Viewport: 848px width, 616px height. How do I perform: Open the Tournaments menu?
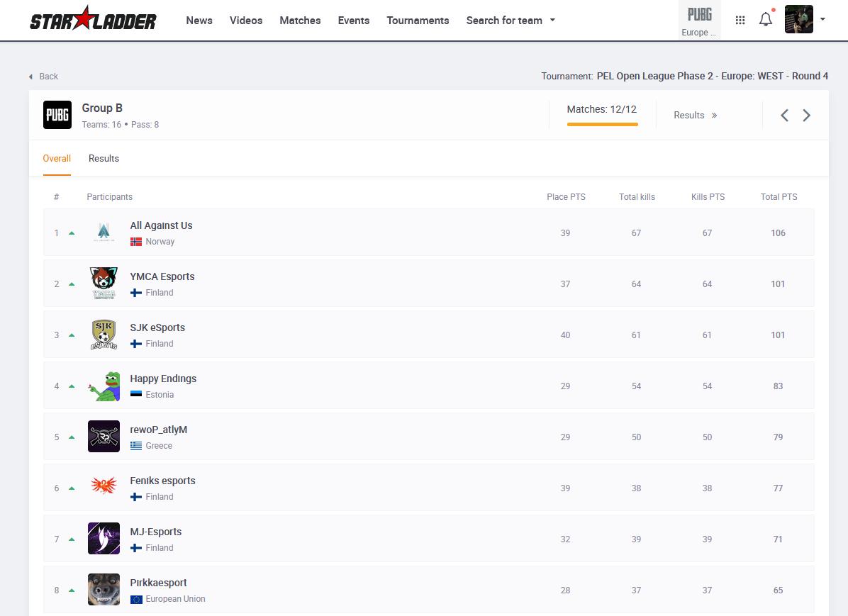pos(418,21)
